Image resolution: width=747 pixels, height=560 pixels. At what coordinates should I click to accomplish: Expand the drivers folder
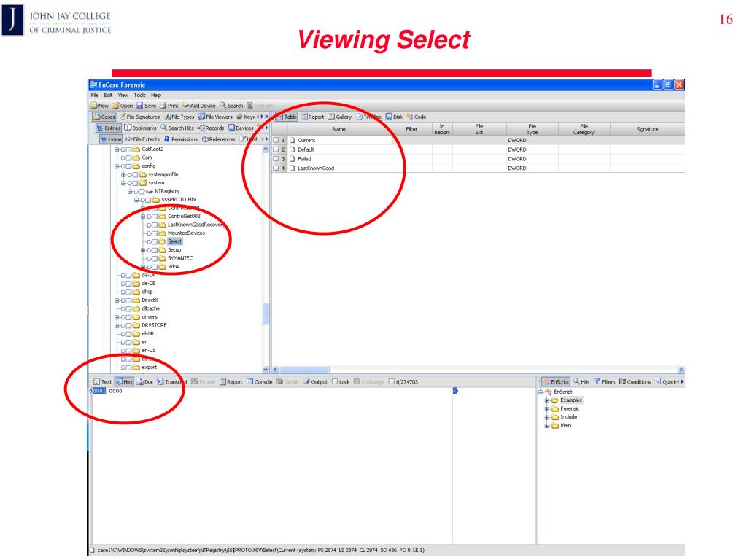pos(117,317)
